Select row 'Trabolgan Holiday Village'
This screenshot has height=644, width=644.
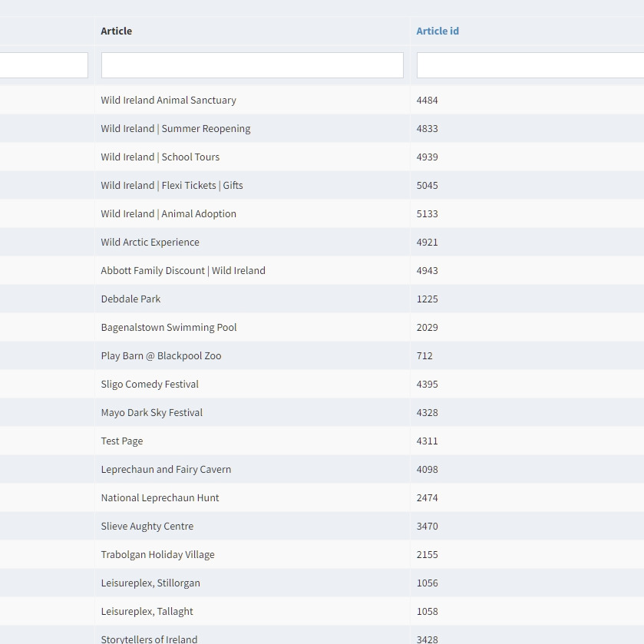322,553
